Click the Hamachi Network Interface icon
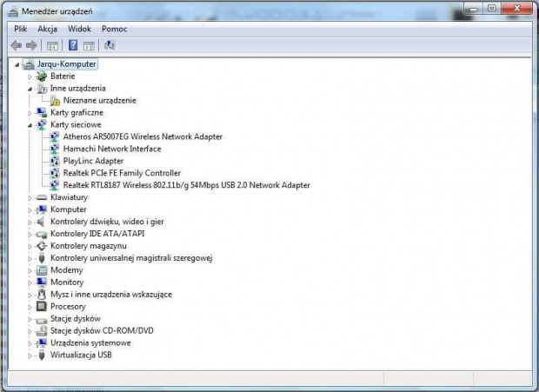The width and height of the screenshot is (539, 392). pyautogui.click(x=55, y=149)
